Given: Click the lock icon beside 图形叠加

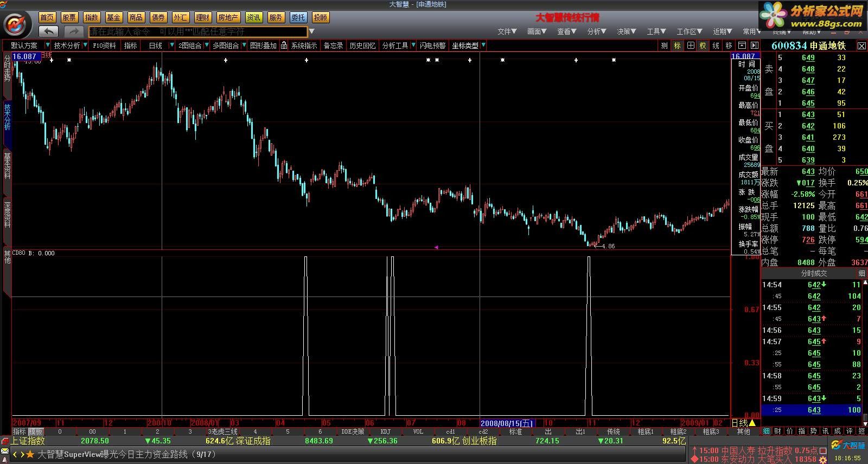Looking at the screenshot, I should (x=284, y=46).
